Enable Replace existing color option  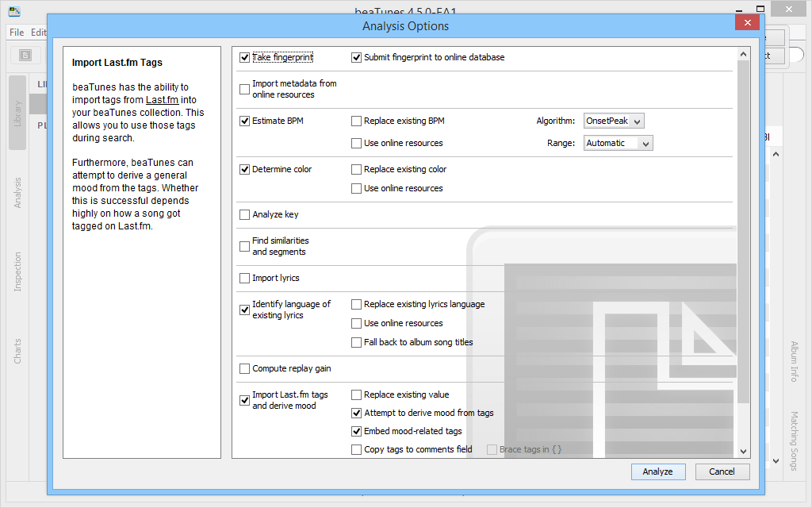click(356, 170)
